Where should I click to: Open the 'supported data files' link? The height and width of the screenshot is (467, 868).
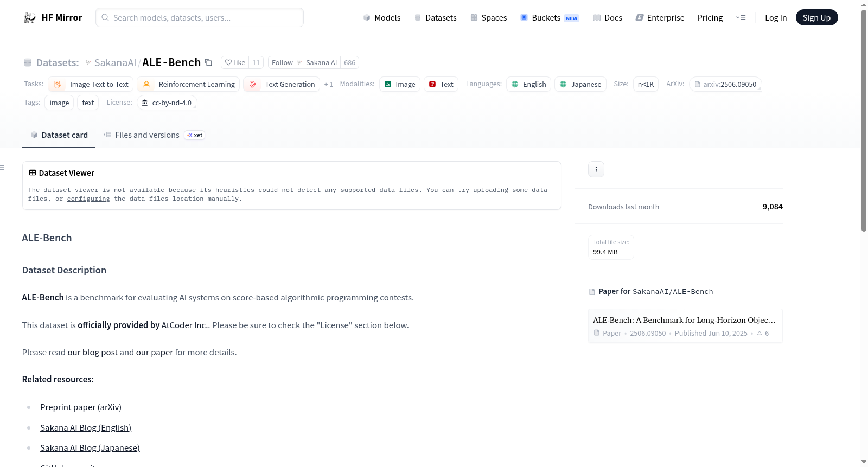tap(379, 190)
